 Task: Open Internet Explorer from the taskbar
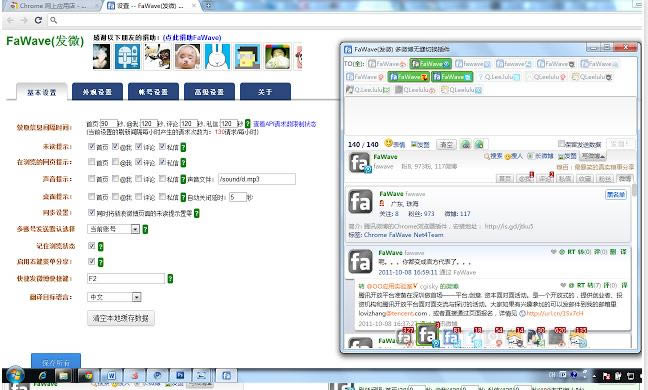point(42,376)
